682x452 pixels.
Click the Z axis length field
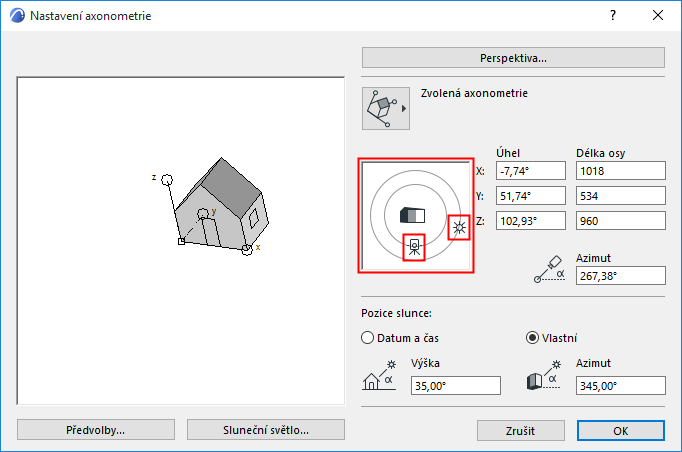pos(620,221)
